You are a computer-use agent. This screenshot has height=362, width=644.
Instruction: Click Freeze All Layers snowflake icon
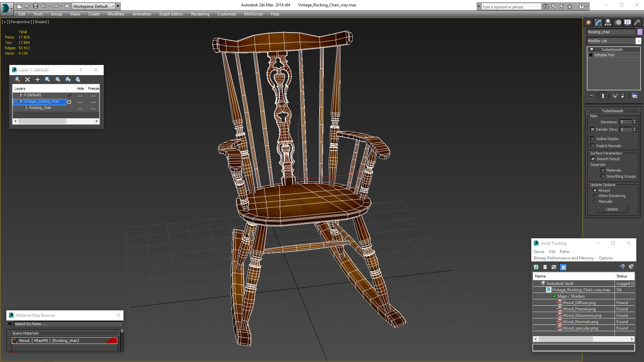click(x=78, y=79)
